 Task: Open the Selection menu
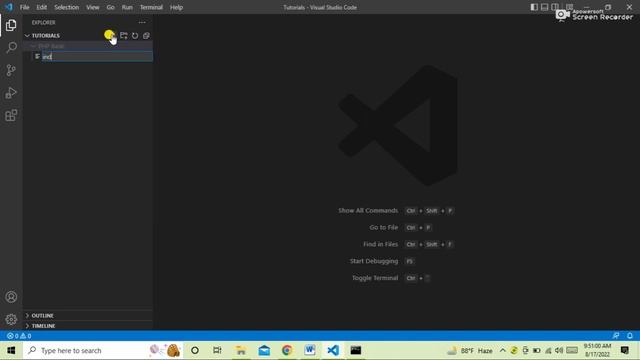pos(67,7)
